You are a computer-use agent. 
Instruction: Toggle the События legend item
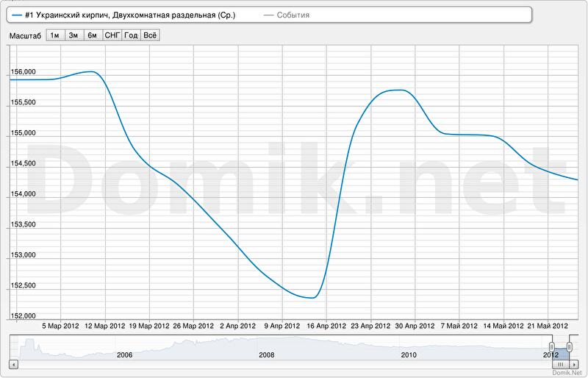(x=293, y=15)
